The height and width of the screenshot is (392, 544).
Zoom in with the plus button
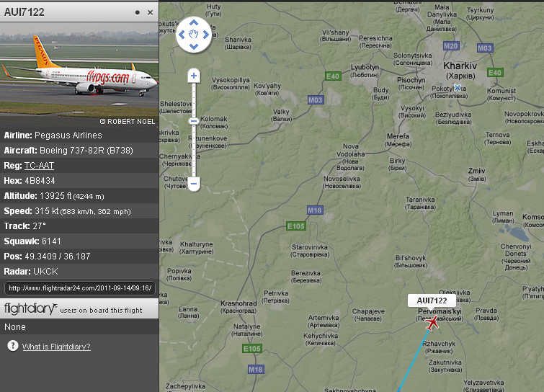point(194,76)
